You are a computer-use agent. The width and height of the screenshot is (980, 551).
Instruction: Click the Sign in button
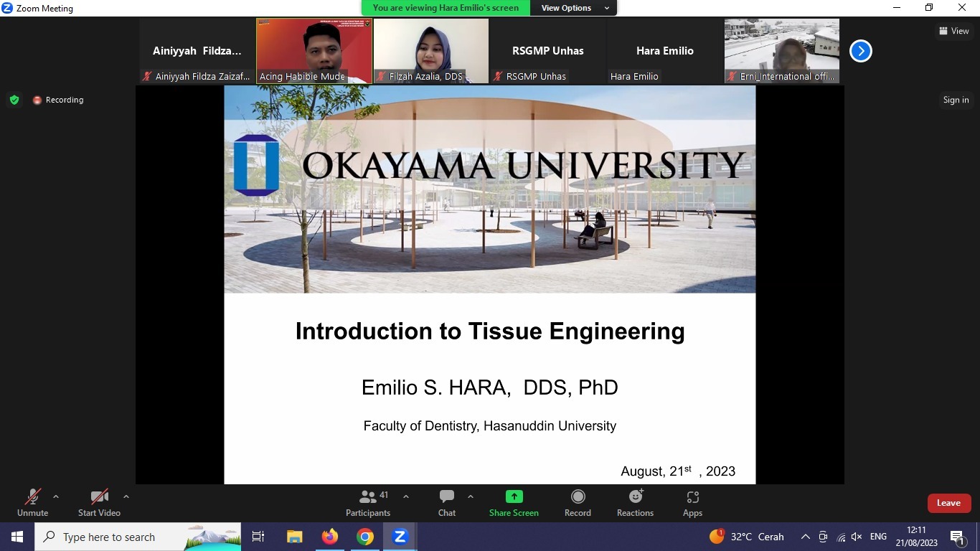tap(956, 100)
